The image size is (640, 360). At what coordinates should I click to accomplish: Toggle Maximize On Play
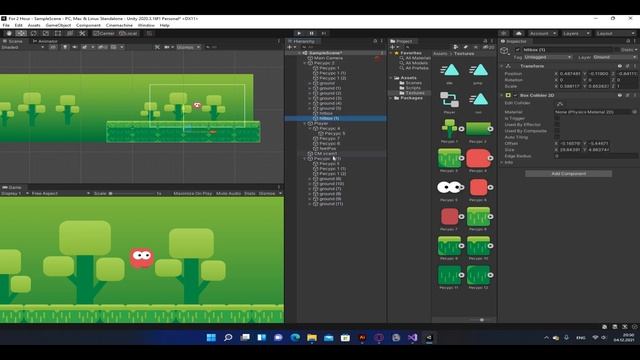click(x=193, y=193)
